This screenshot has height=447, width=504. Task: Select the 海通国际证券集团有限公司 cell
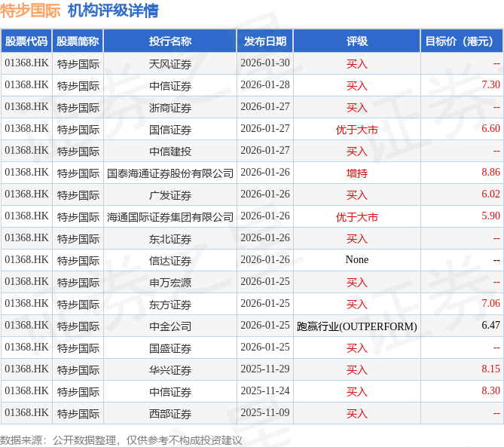[x=170, y=217]
